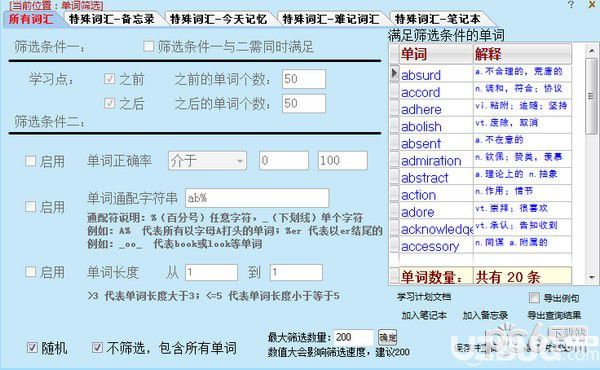Open the 介于 accuracy dropdown
This screenshot has height=370, width=600.
(x=207, y=161)
